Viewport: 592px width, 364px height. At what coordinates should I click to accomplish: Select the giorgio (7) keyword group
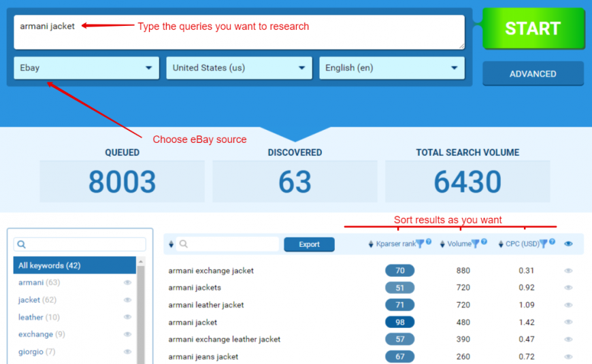(x=37, y=352)
